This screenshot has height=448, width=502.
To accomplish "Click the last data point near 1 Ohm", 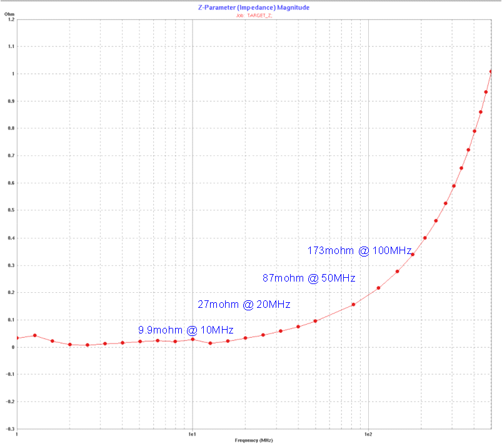I will pos(491,71).
